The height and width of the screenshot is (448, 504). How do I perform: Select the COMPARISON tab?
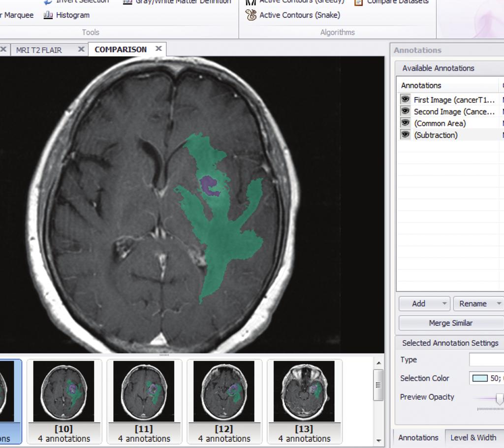click(121, 50)
